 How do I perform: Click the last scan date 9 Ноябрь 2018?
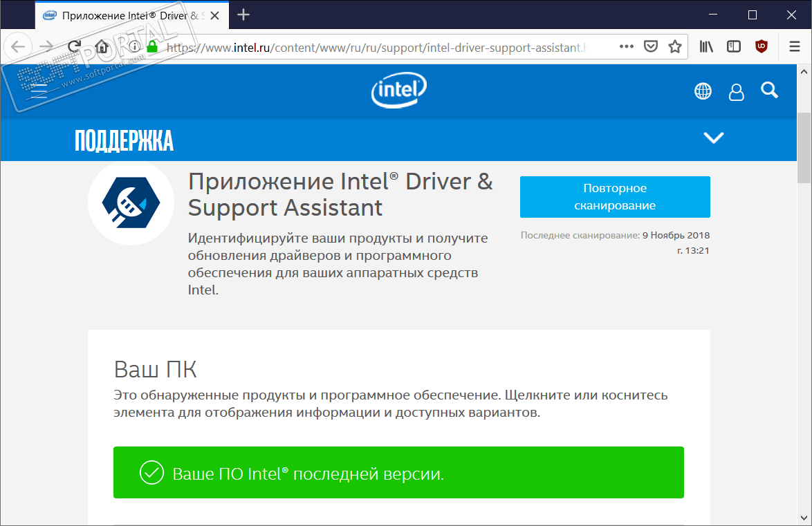coord(676,235)
